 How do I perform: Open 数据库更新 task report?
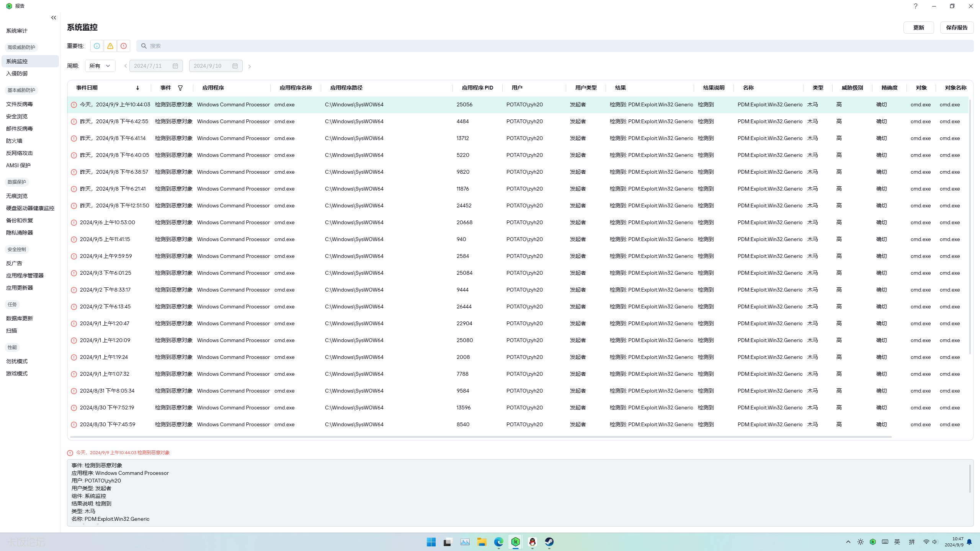20,318
